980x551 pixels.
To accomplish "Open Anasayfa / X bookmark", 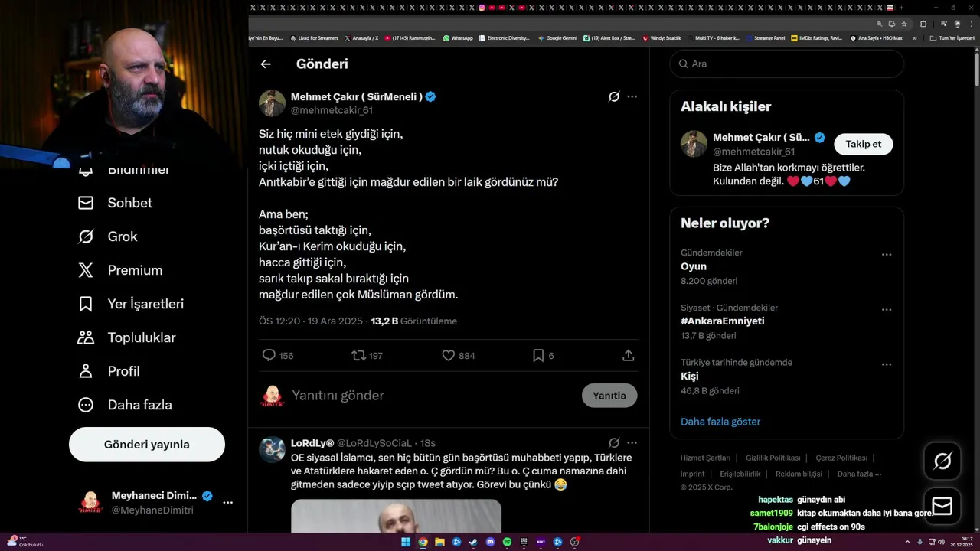I will coord(361,38).
